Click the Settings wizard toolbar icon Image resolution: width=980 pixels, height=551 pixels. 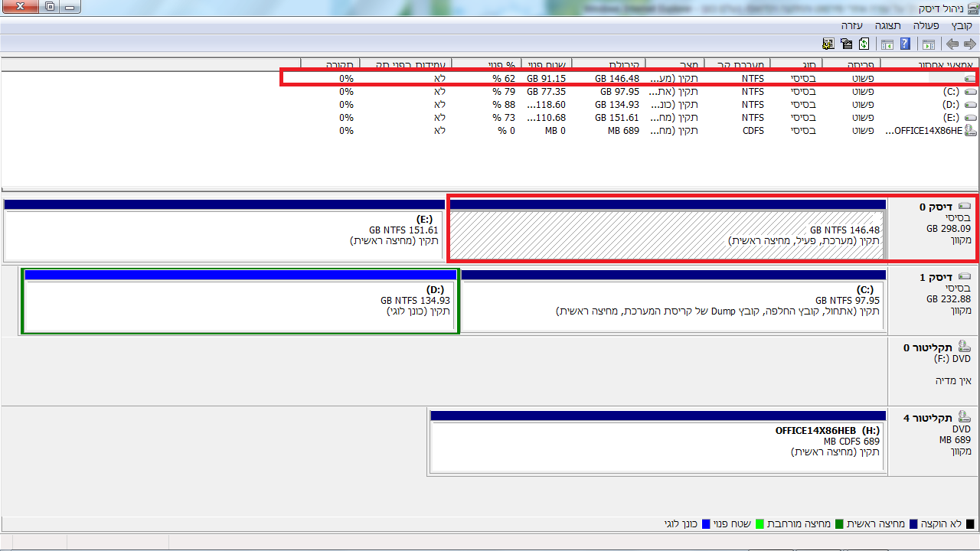coord(828,44)
